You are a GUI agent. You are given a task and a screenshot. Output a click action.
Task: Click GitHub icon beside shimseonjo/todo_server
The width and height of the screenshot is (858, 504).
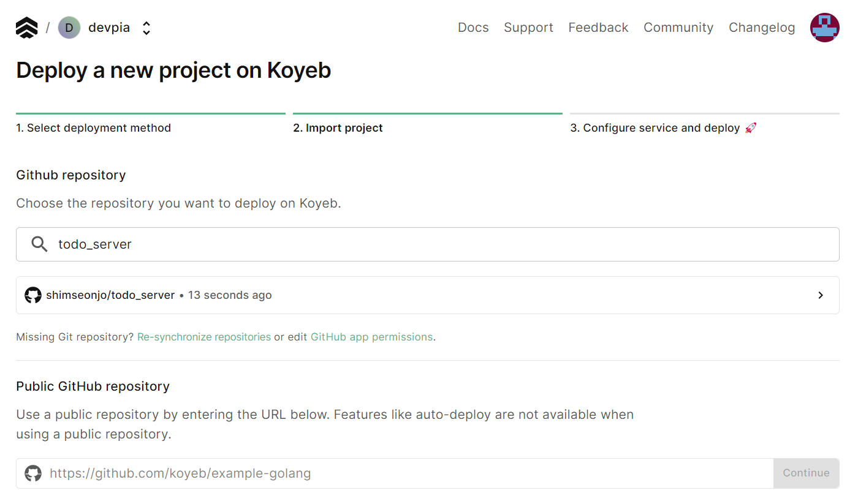pos(33,295)
